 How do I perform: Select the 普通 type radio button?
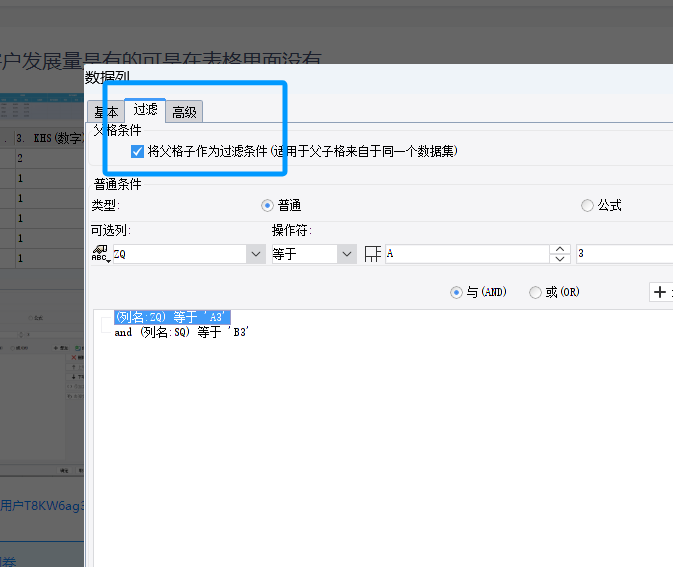point(267,206)
